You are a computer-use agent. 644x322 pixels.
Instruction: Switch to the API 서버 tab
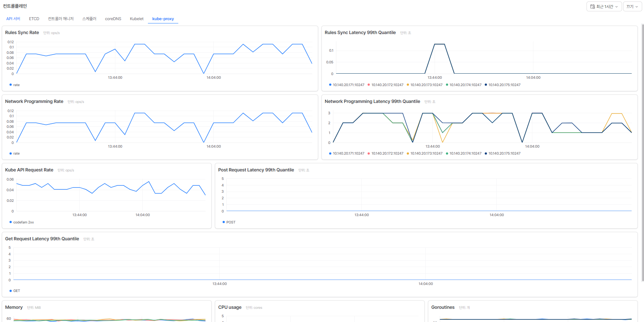click(13, 19)
